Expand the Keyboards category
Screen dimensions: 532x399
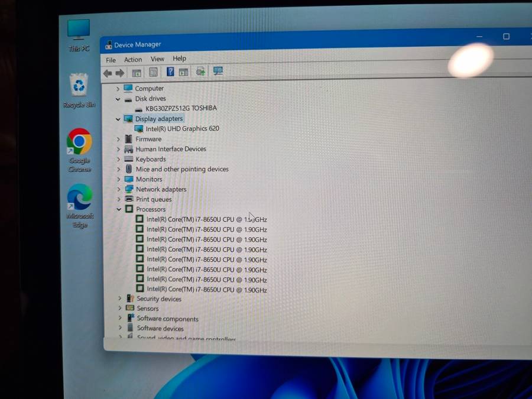pyautogui.click(x=119, y=159)
